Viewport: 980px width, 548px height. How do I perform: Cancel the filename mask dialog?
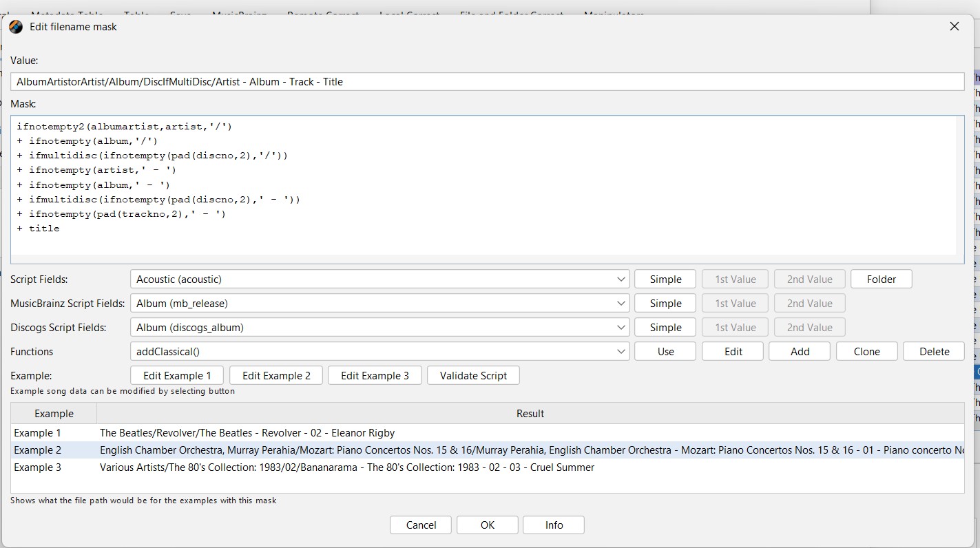coord(421,525)
